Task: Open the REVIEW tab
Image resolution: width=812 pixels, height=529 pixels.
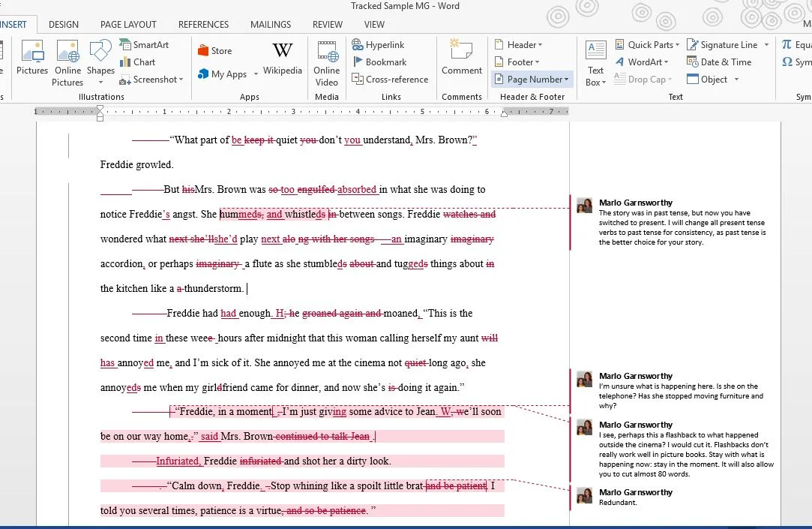Action: pos(328,24)
